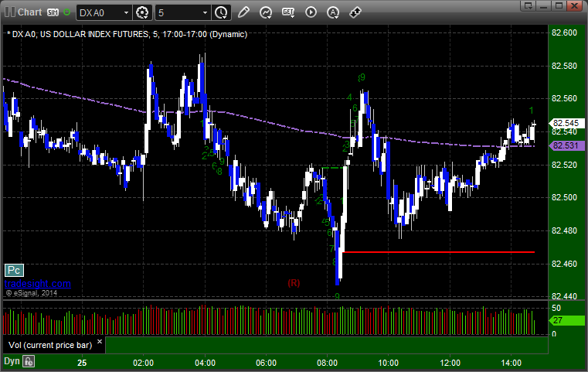This screenshot has height=372, width=588.
Task: Select the pencil drawing tool
Action: pyautogui.click(x=243, y=12)
